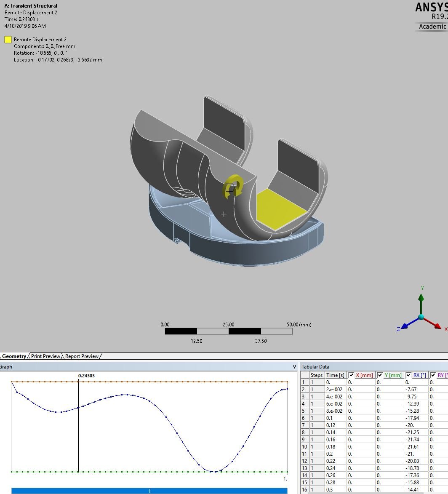Click RX value -21.61 in row 10
Screen dimensions: 448x494
tap(416, 447)
